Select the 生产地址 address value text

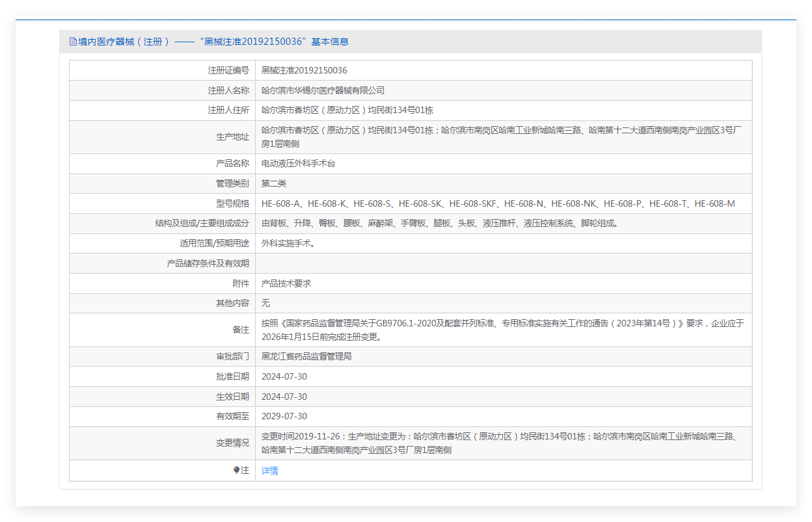click(502, 137)
